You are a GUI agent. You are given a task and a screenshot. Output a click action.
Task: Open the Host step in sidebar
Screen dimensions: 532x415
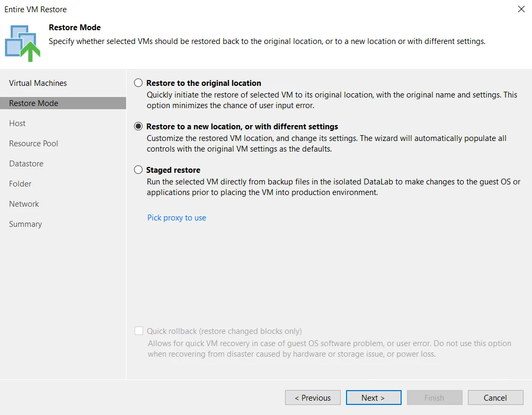coord(17,123)
